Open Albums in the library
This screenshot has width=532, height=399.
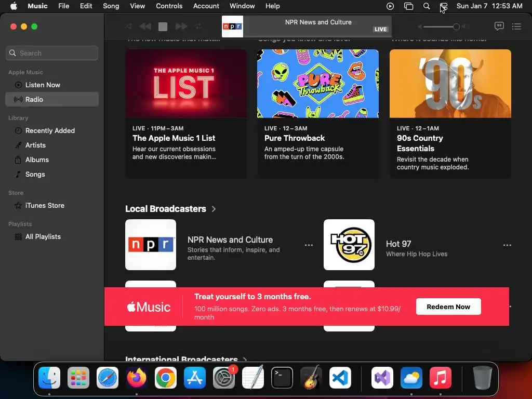pos(52,160)
